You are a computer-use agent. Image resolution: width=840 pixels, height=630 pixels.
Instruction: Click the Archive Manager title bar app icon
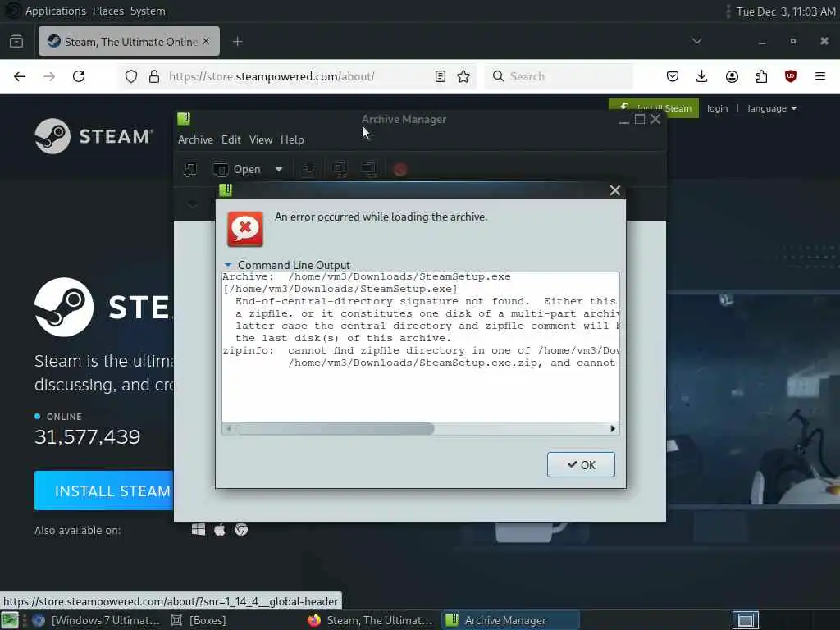(x=184, y=118)
